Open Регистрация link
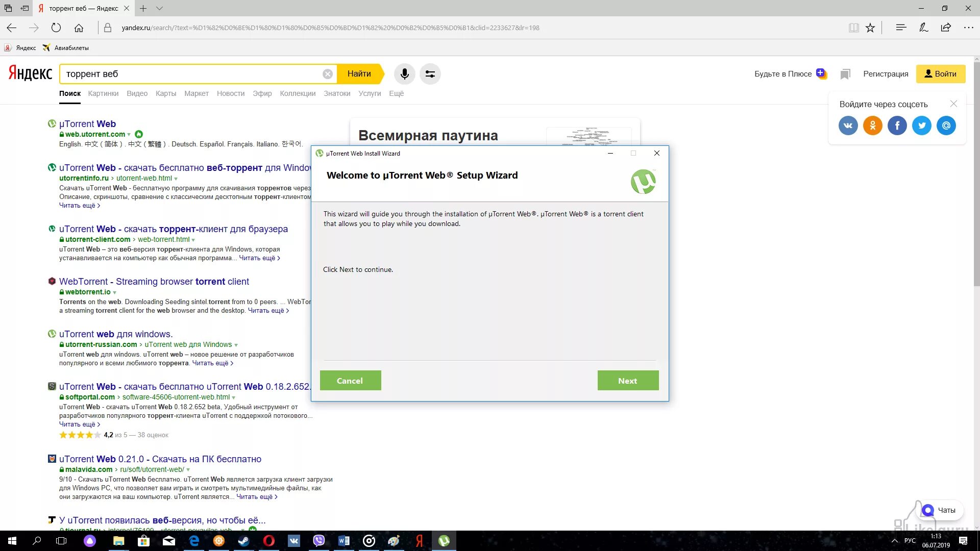980x551 pixels. tap(886, 74)
